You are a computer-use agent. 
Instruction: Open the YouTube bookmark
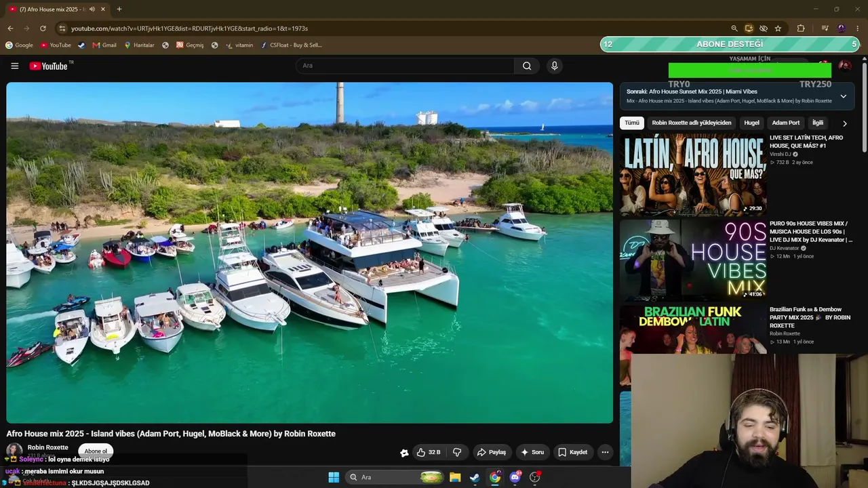(56, 45)
